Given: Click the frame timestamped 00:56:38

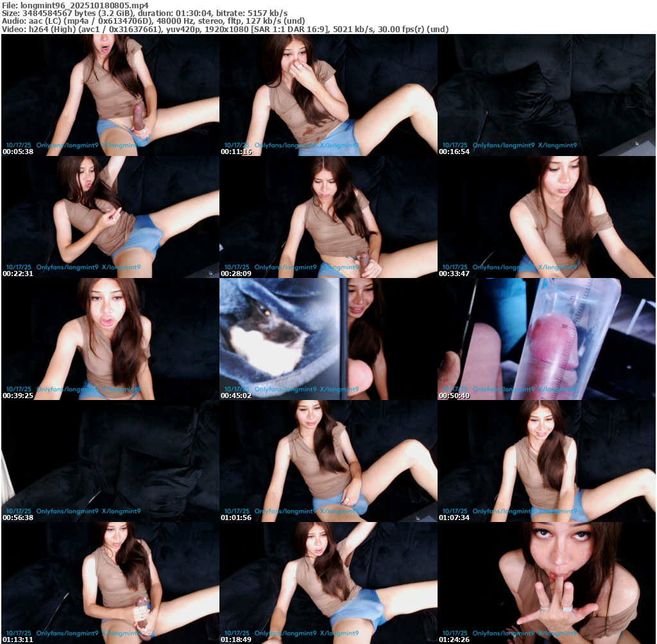Looking at the screenshot, I should click(110, 461).
